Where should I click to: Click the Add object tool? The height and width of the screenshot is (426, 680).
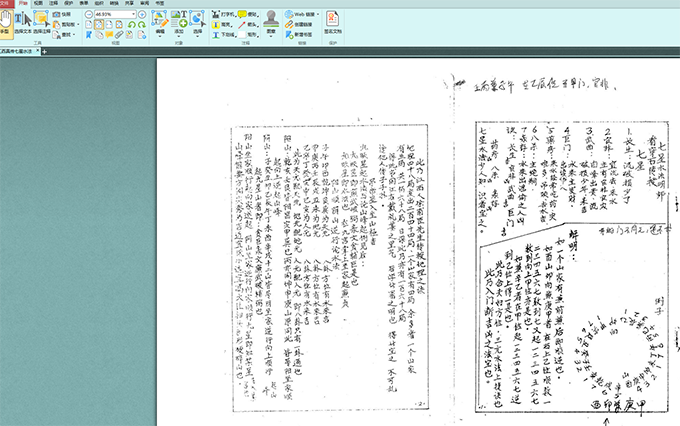coord(179,24)
